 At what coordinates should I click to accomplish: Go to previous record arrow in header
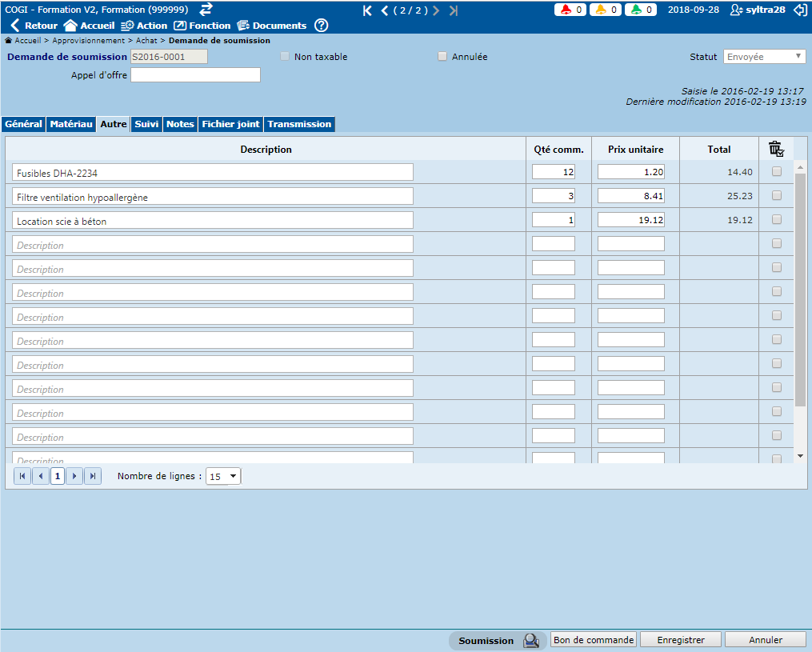[385, 10]
